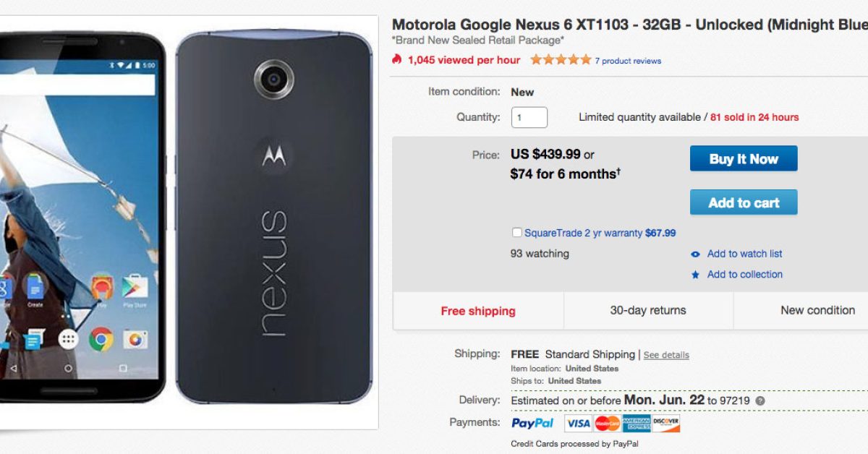Select the Add to collection link

744,275
